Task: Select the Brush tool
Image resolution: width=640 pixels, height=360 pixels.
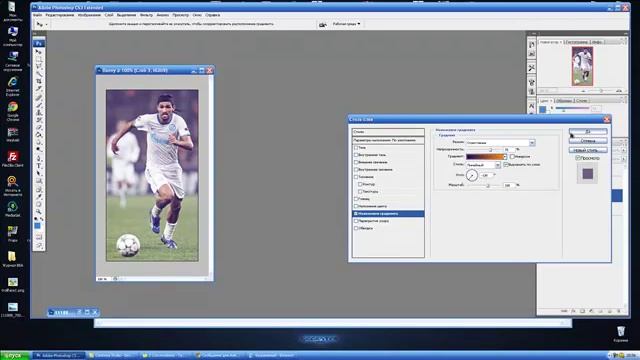Action: tap(39, 105)
